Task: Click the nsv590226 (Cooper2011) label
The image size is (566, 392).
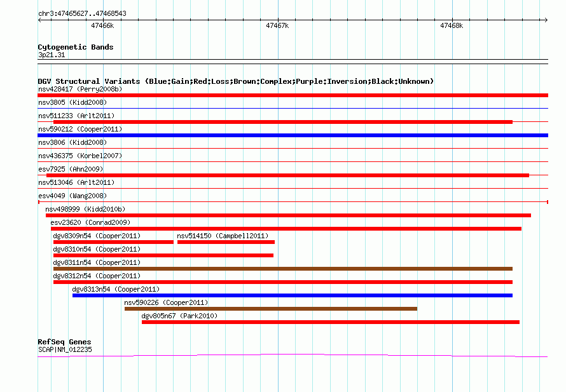Action: pyautogui.click(x=166, y=302)
